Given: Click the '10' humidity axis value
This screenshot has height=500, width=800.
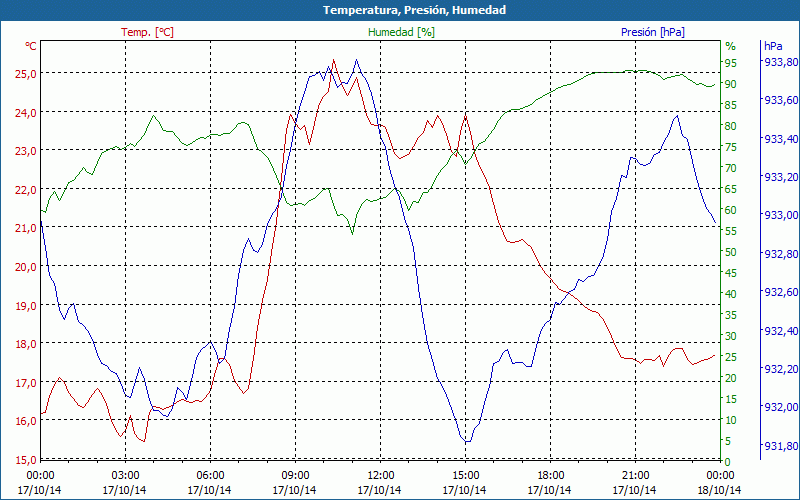Looking at the screenshot, I should pyautogui.click(x=731, y=420).
